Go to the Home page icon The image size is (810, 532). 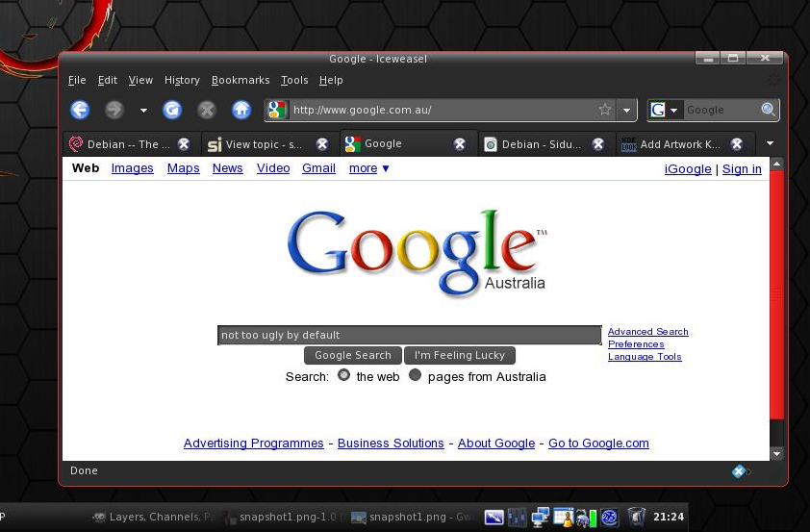click(241, 110)
